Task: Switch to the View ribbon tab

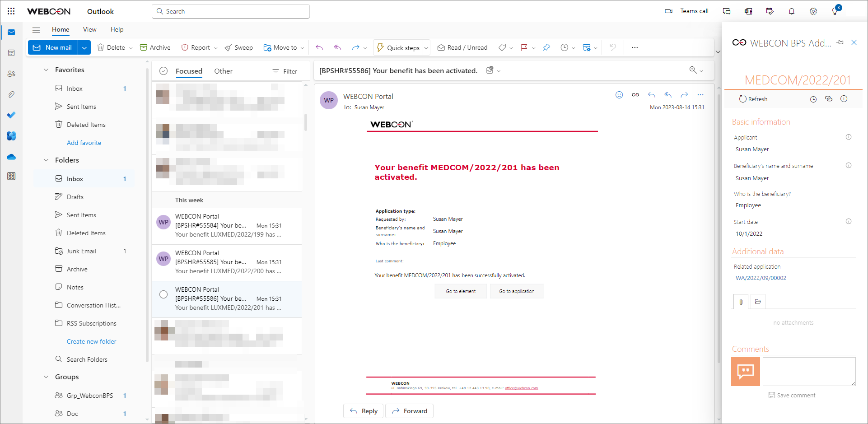Action: (x=90, y=30)
